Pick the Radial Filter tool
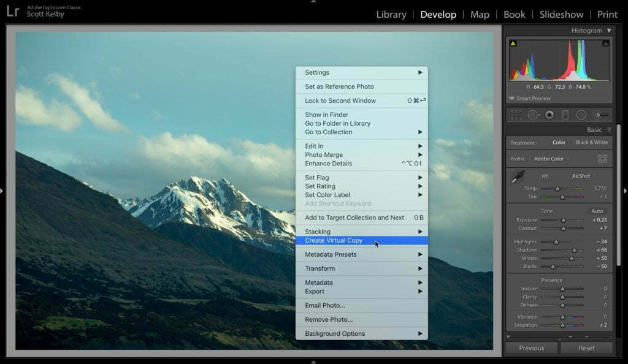 (x=581, y=115)
